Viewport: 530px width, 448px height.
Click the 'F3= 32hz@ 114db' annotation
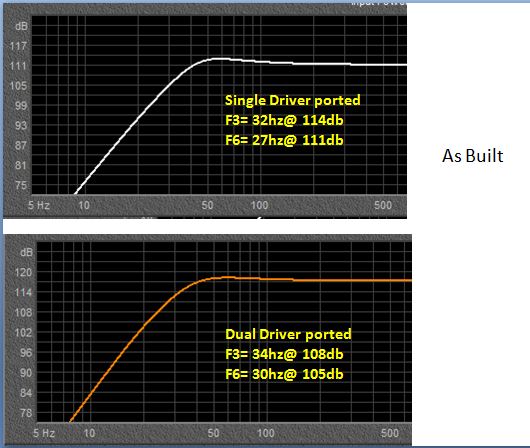284,120
